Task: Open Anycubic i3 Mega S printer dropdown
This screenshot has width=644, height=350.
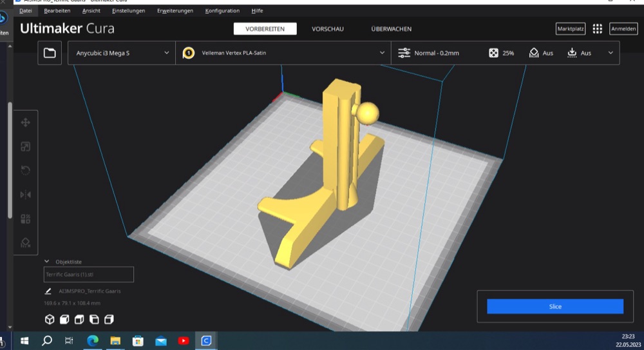Action: click(122, 53)
